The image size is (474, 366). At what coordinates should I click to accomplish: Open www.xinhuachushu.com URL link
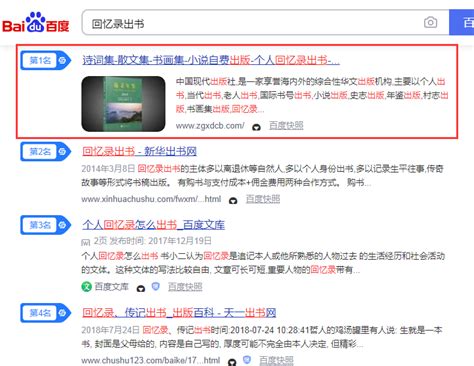(x=151, y=199)
